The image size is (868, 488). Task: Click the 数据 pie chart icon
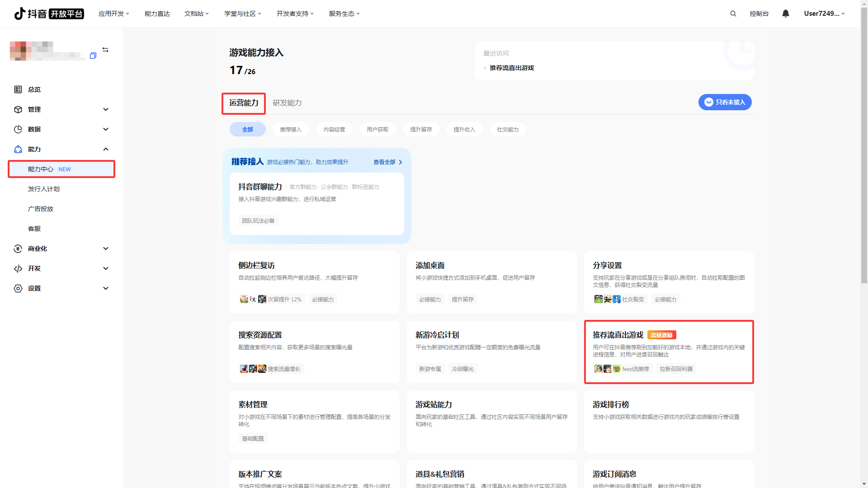[18, 129]
